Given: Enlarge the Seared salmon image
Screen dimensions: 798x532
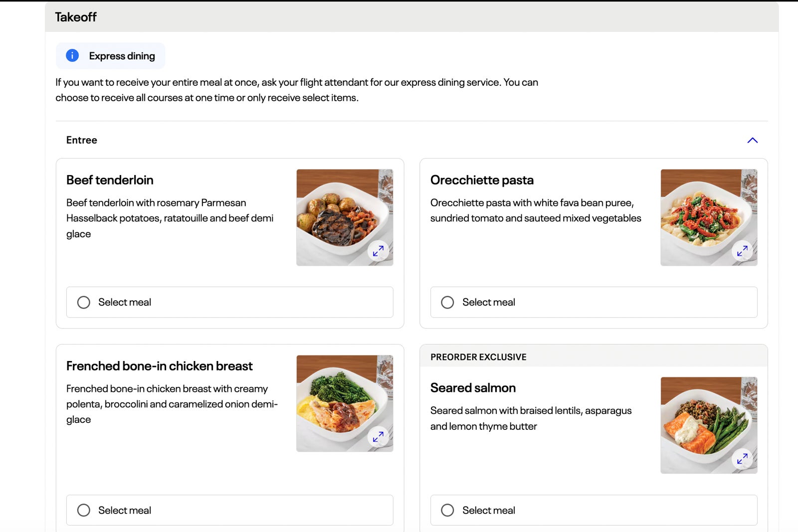Looking at the screenshot, I should click(743, 459).
